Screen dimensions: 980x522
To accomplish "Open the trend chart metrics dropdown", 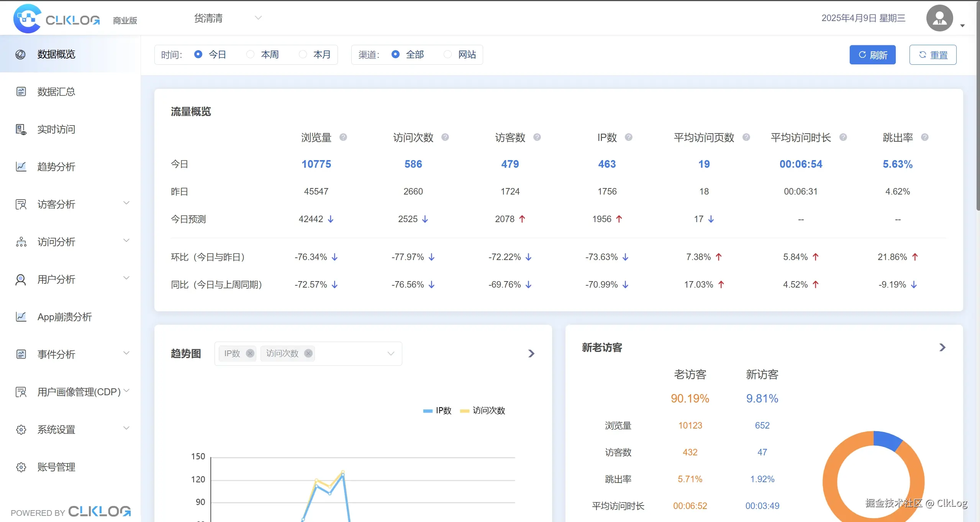I will (x=390, y=353).
